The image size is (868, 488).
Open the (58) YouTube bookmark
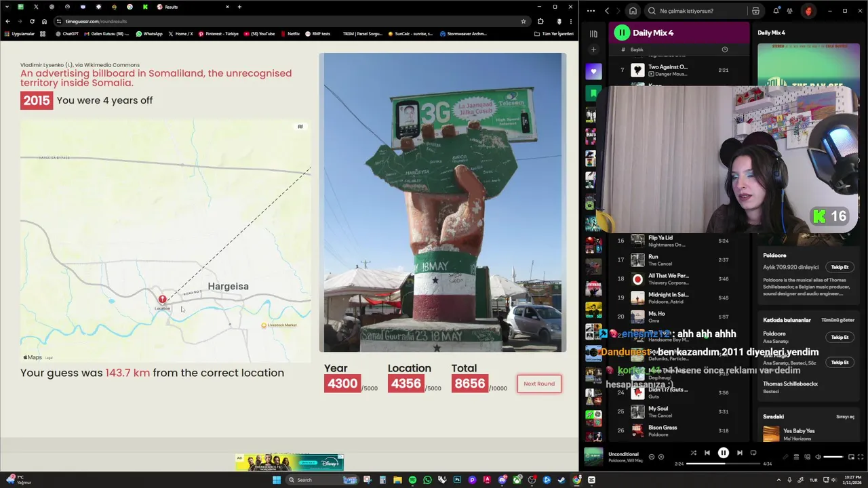(x=259, y=33)
